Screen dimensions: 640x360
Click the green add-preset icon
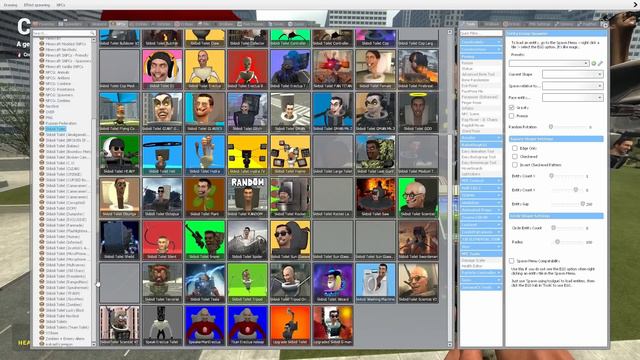point(593,63)
